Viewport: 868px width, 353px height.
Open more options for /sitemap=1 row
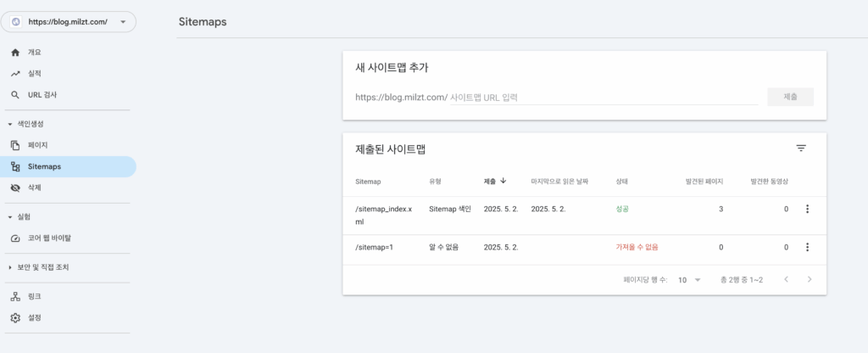tap(807, 247)
